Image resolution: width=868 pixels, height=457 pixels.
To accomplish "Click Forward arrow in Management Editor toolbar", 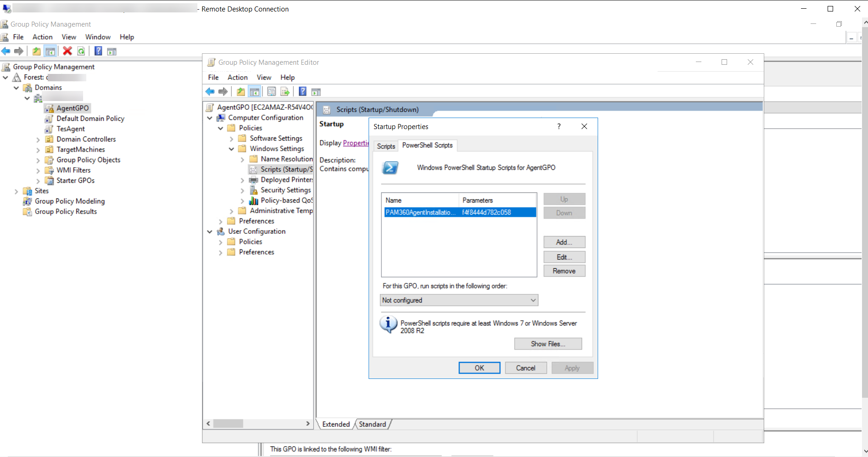I will [223, 91].
